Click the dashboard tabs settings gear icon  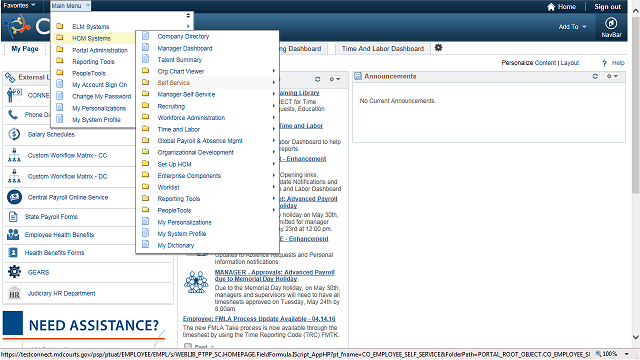pos(438,48)
